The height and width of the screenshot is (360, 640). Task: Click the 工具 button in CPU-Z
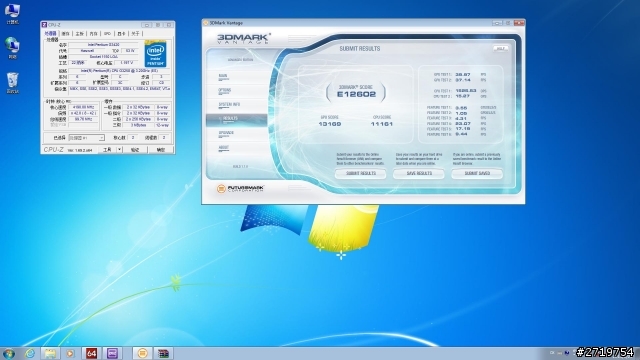(x=107, y=150)
